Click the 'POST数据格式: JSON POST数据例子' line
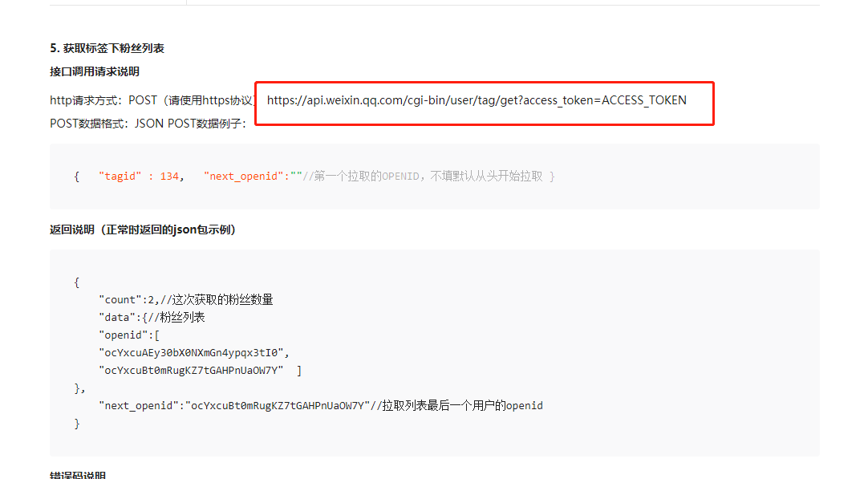The width and height of the screenshot is (868, 479). 148,124
